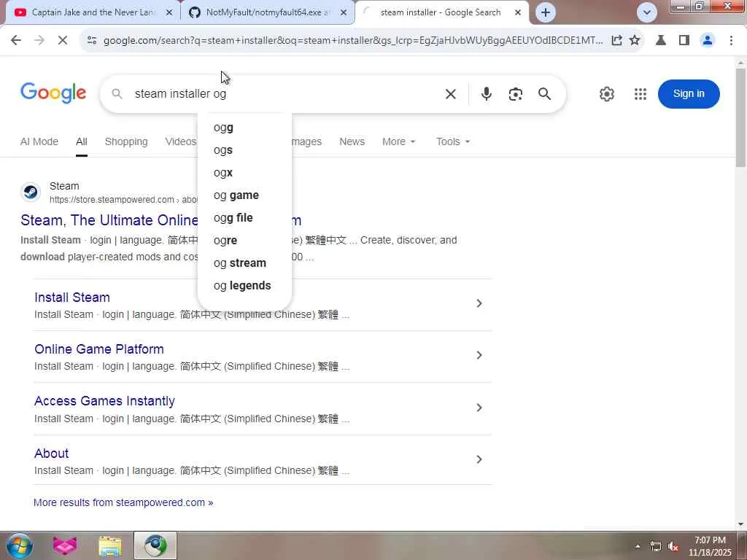
Task: Open Chrome three-dot menu
Action: coord(731,41)
